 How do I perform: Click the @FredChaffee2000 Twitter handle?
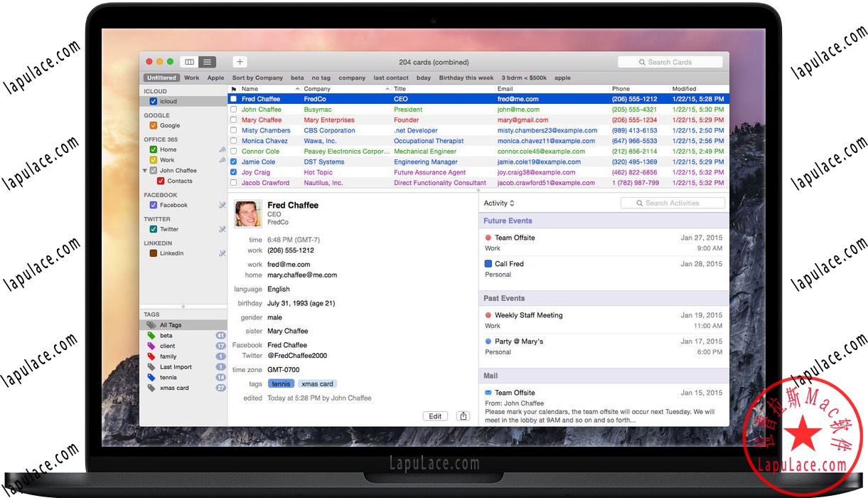[297, 356]
